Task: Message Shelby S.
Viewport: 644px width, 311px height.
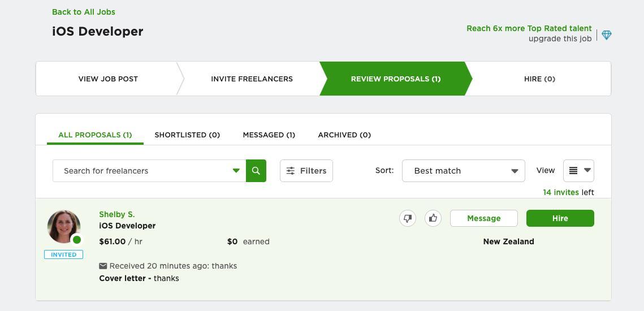Action: (x=484, y=218)
